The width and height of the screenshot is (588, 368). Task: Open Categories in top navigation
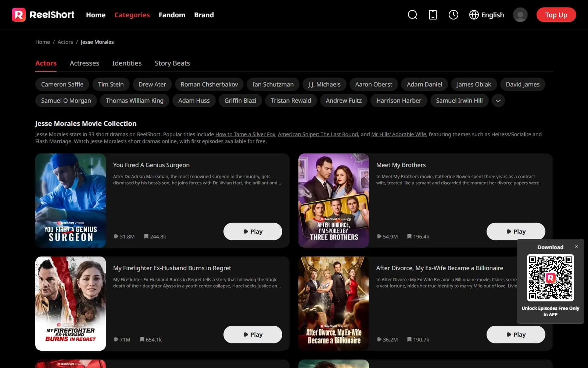point(132,15)
